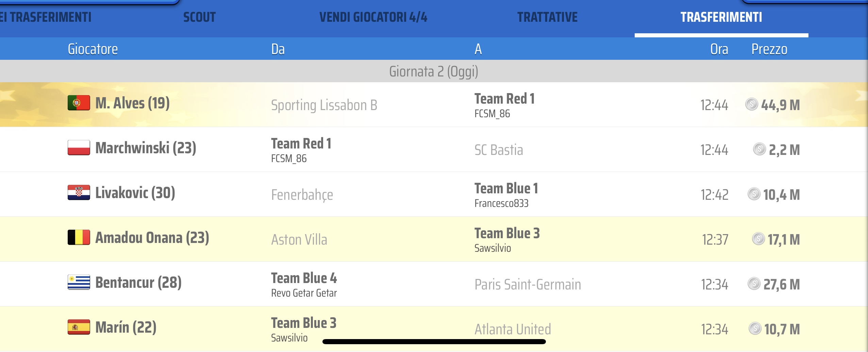
Task: Click coin icon next to 44,9 M
Action: click(751, 104)
